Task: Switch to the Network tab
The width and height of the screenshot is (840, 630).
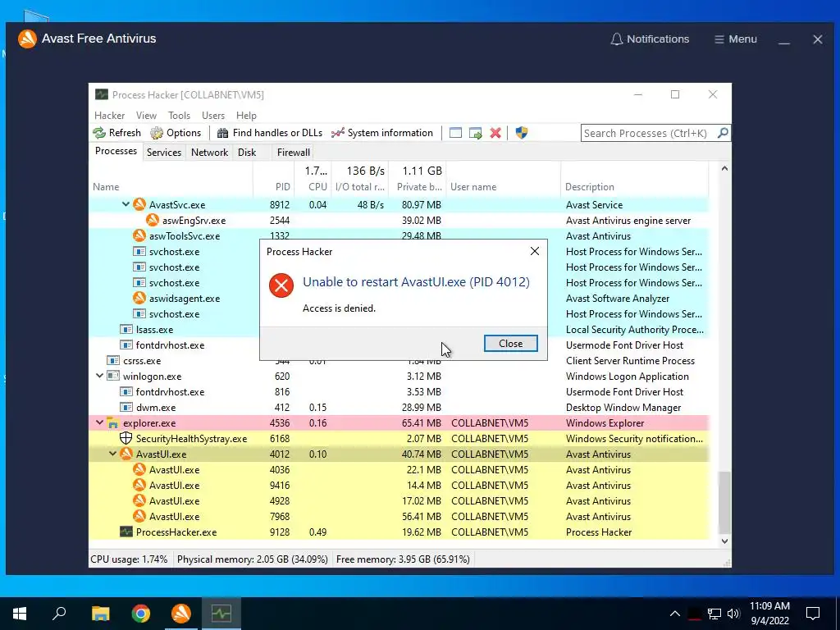Action: (x=209, y=152)
